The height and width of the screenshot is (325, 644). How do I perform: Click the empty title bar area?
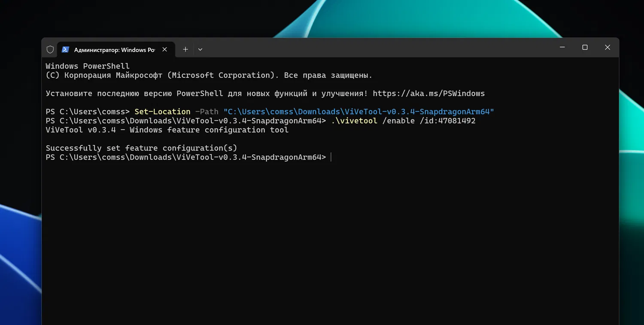tap(365, 48)
